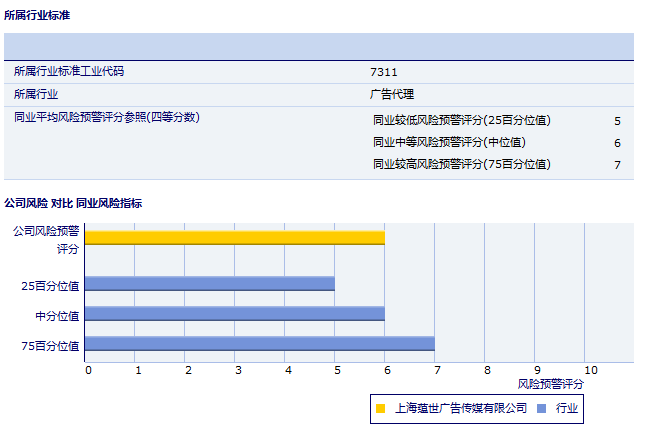Select the yellow 公司风险预警评分 bar

pos(235,237)
